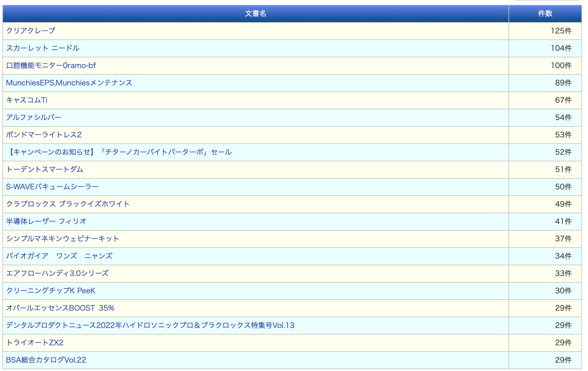The height and width of the screenshot is (371, 588).
Task: Select 29件 in the オパールエッセンスBOOST row
Action: pos(545,308)
